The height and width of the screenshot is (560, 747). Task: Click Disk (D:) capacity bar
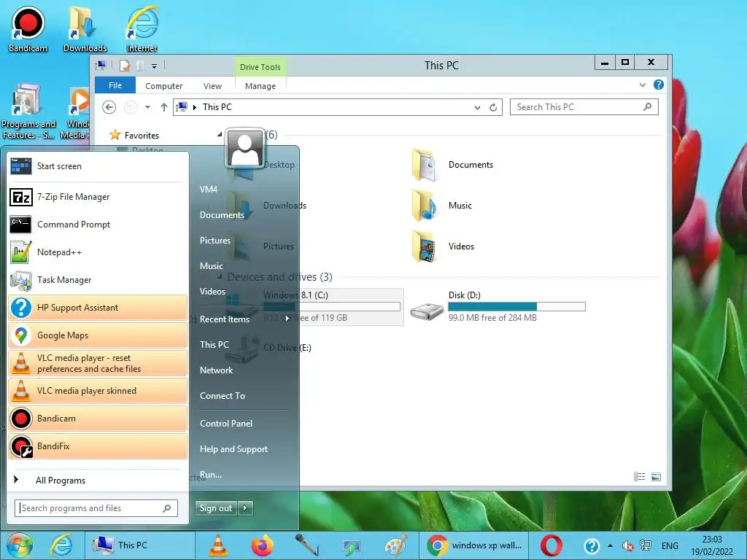click(517, 307)
